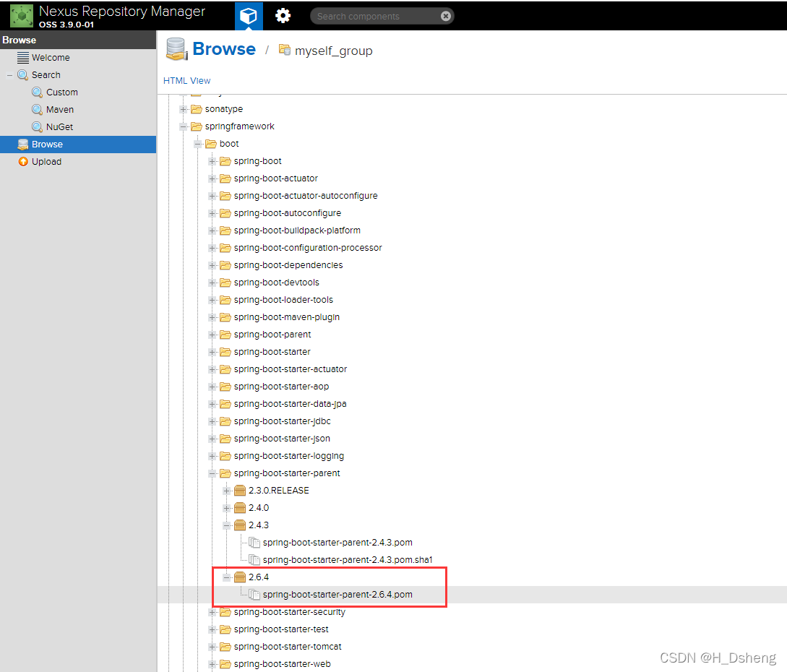
Task: Click file icon of spring-boot-starter-parent-2.4.3.pom
Action: (x=254, y=543)
